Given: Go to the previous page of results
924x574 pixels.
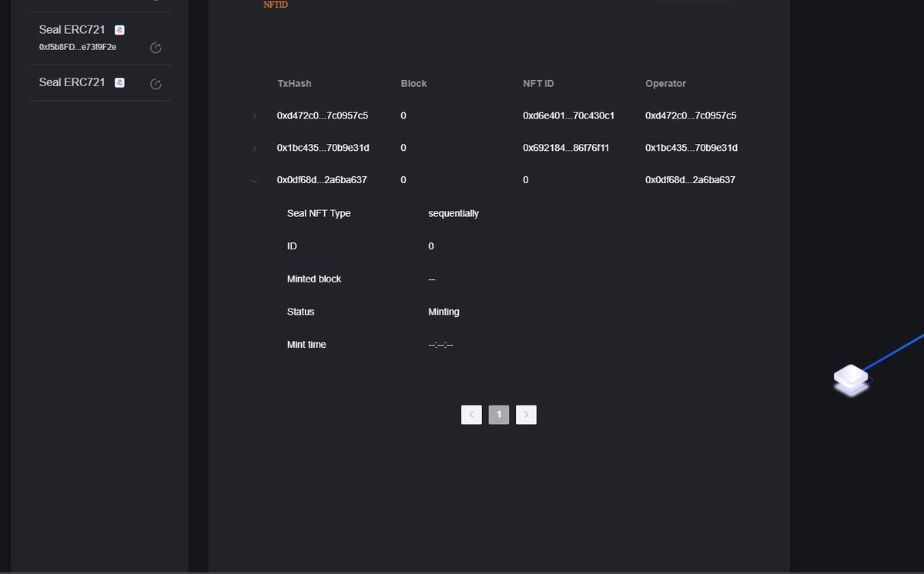Looking at the screenshot, I should click(x=471, y=415).
